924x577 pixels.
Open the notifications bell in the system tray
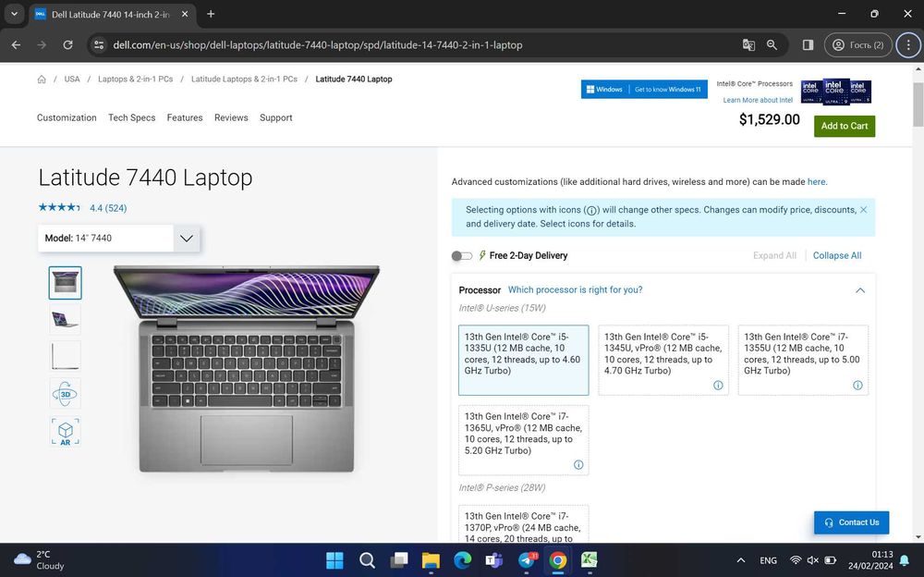click(x=904, y=560)
